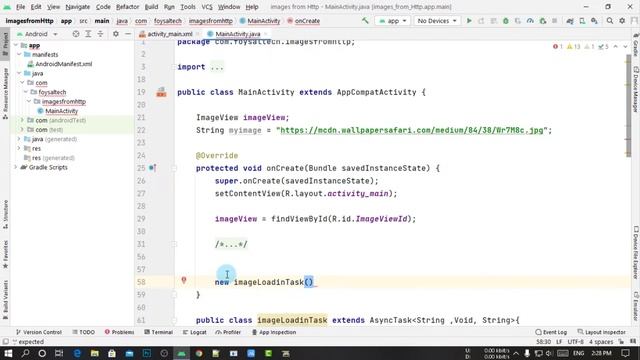Toggle the Project tool window side tab
This screenshot has height=360, width=640.
[x=5, y=45]
